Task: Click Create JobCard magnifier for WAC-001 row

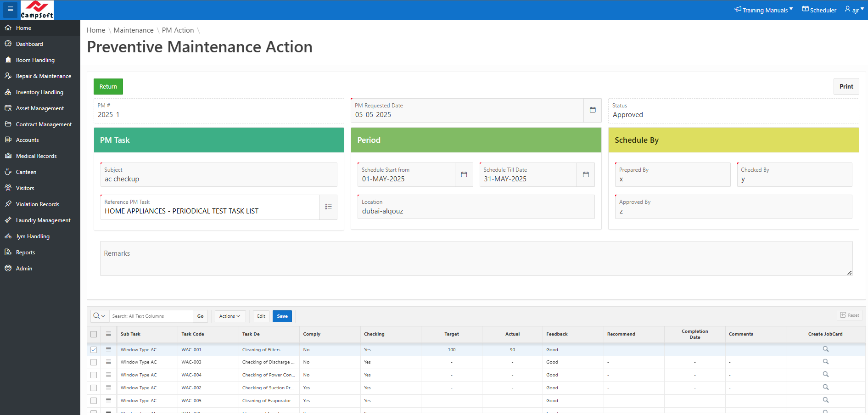Action: (x=825, y=349)
